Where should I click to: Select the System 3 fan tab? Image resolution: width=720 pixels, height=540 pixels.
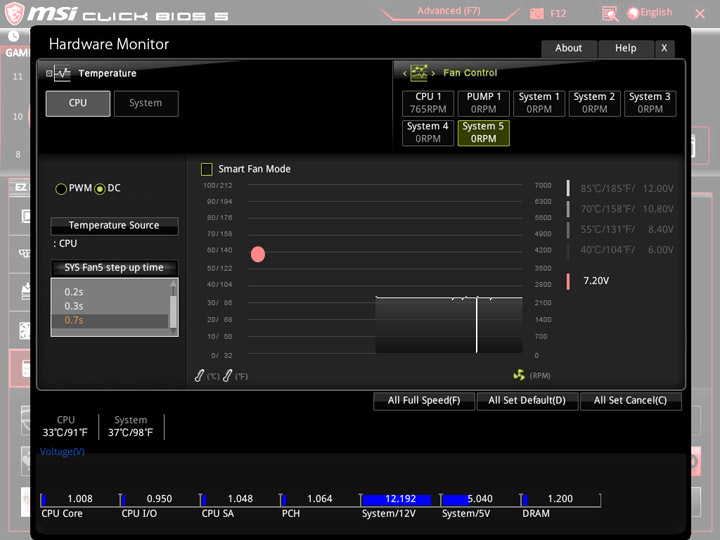click(x=650, y=103)
